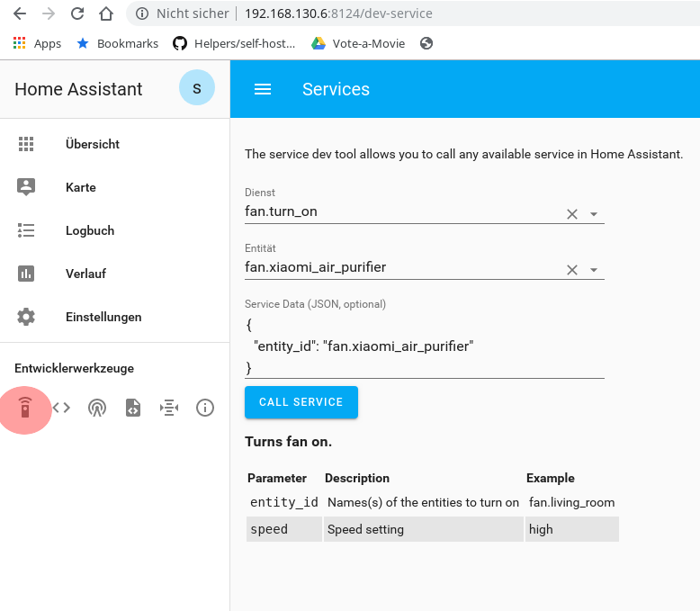Open the user profile badge S
The image size is (700, 611).
pyautogui.click(x=197, y=87)
